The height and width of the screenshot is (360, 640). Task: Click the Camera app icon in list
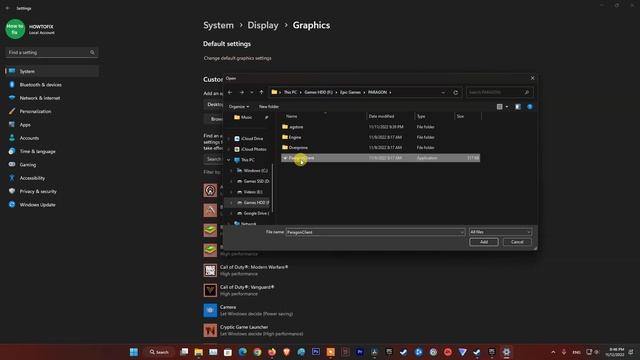tap(210, 310)
